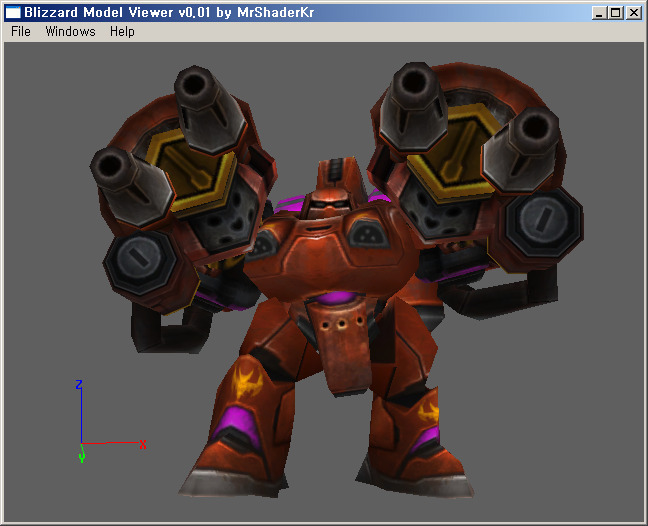Open the File menu

coord(21,31)
